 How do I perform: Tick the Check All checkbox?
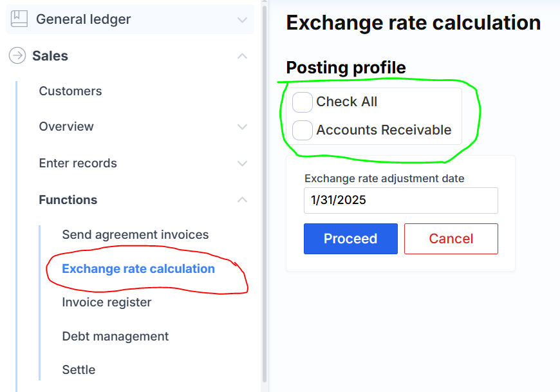click(303, 102)
